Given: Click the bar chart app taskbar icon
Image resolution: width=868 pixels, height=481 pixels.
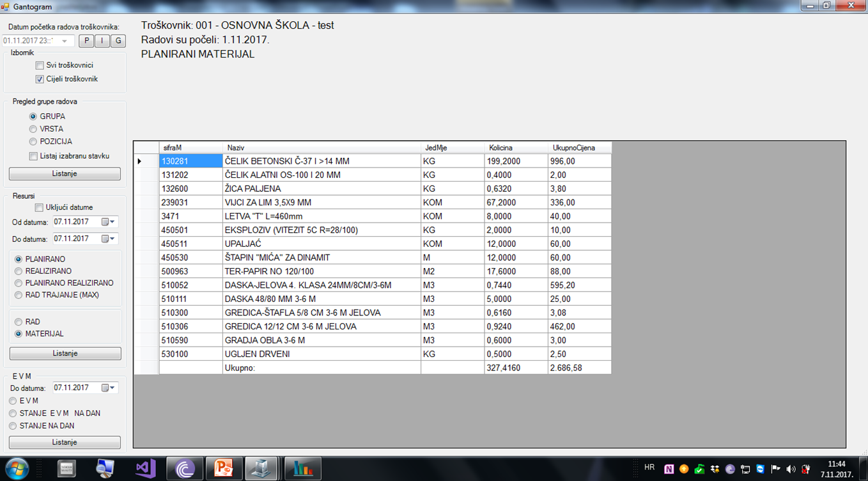Looking at the screenshot, I should coord(302,469).
